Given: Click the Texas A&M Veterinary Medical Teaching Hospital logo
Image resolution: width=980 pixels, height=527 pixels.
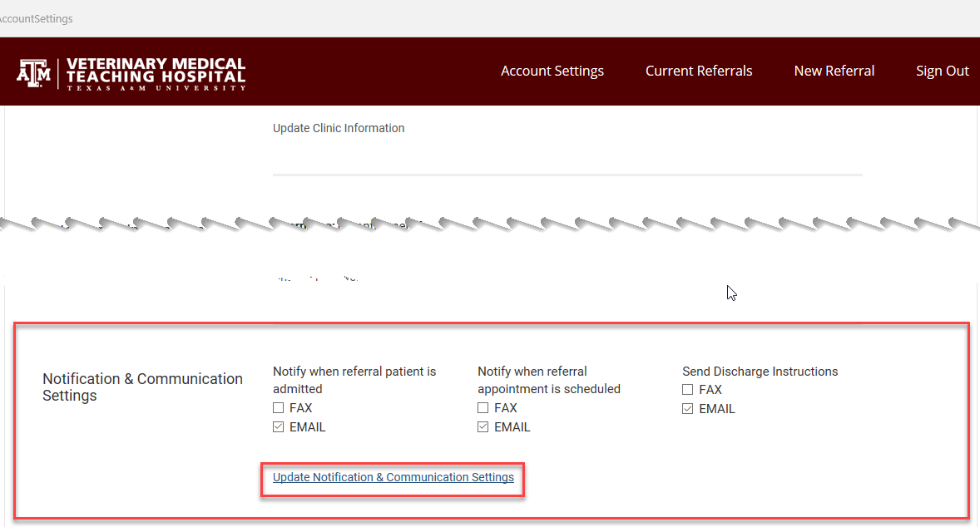Looking at the screenshot, I should (131, 74).
